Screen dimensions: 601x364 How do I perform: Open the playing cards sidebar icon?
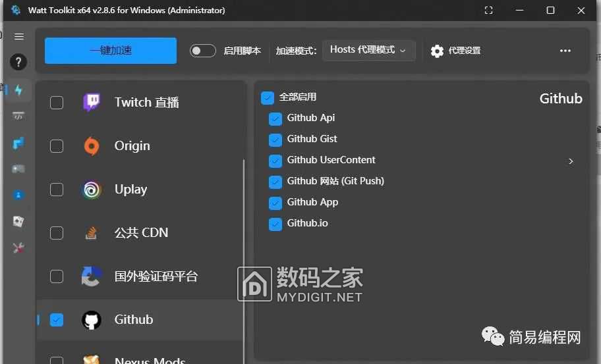tap(18, 221)
